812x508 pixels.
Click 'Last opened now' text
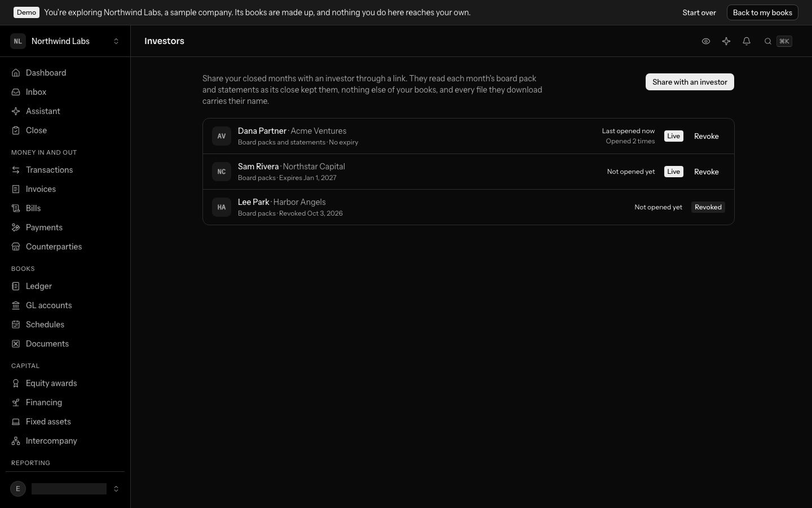[628, 131]
